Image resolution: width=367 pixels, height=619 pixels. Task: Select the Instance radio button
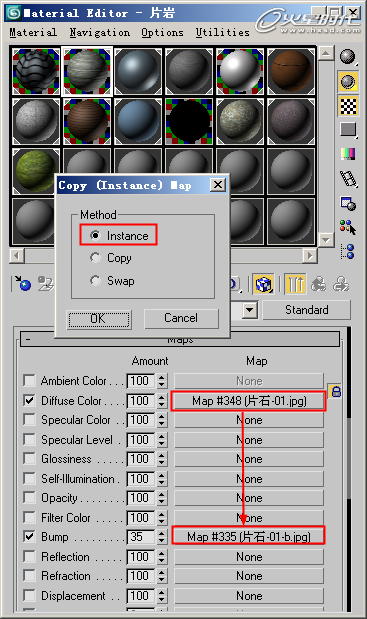coord(95,235)
